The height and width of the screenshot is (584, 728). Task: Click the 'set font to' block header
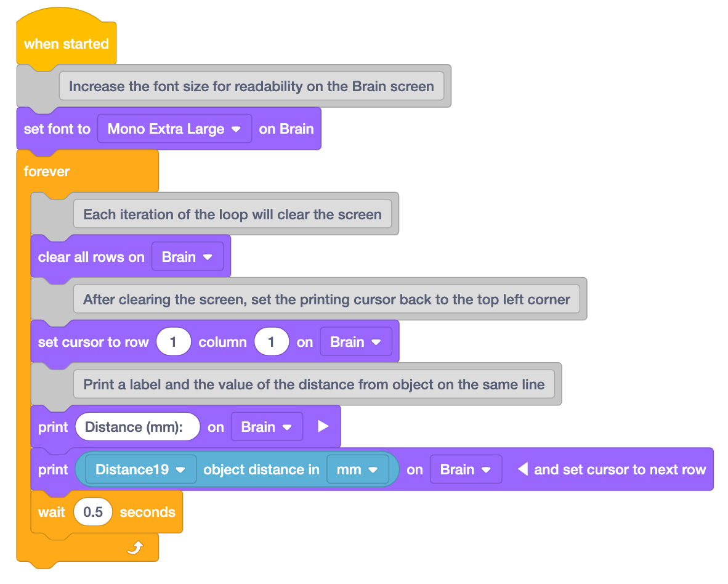pyautogui.click(x=56, y=129)
